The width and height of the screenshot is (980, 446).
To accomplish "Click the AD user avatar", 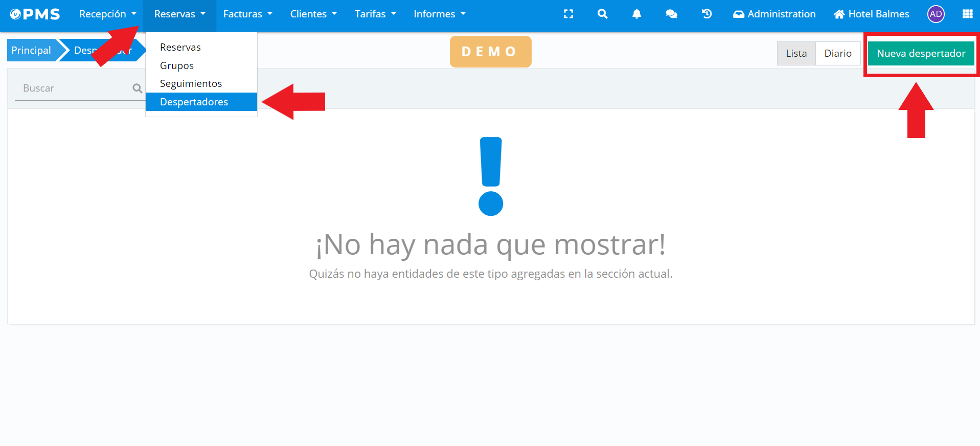I will coord(936,14).
